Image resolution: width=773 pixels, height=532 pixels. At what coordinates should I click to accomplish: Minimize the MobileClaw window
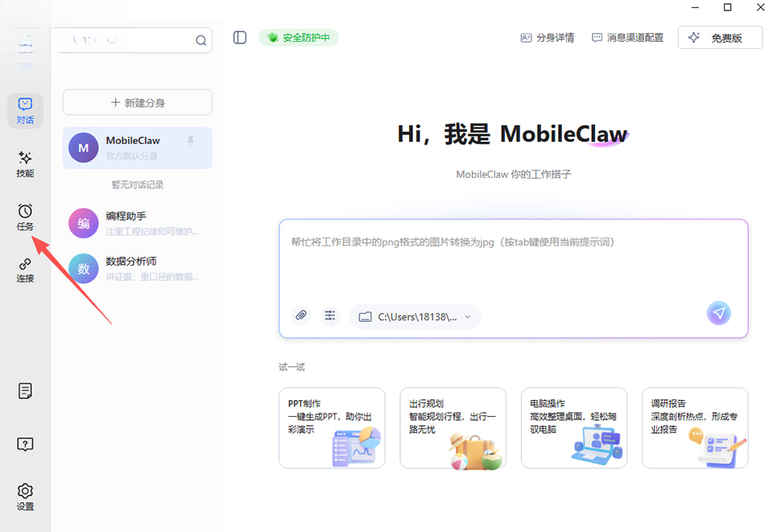point(695,7)
